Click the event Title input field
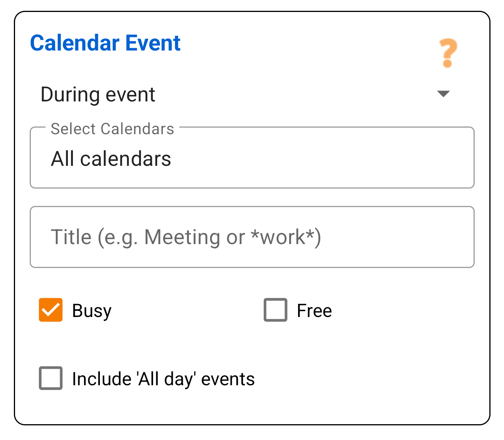Screen dimensions: 504x440 point(252,237)
